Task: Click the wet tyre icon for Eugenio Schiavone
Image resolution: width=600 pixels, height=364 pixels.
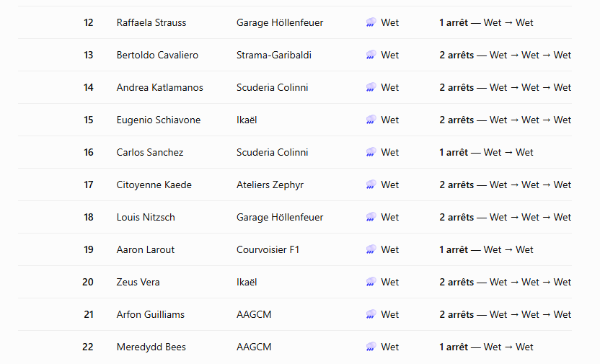Action: [x=371, y=120]
